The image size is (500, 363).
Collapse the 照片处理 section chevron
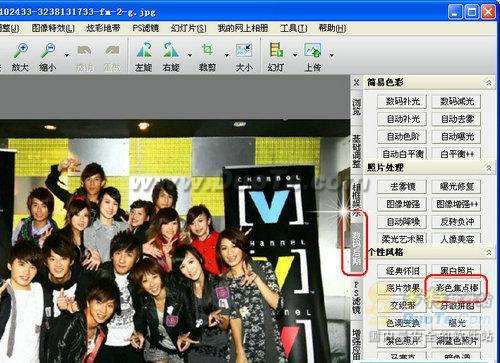489,167
